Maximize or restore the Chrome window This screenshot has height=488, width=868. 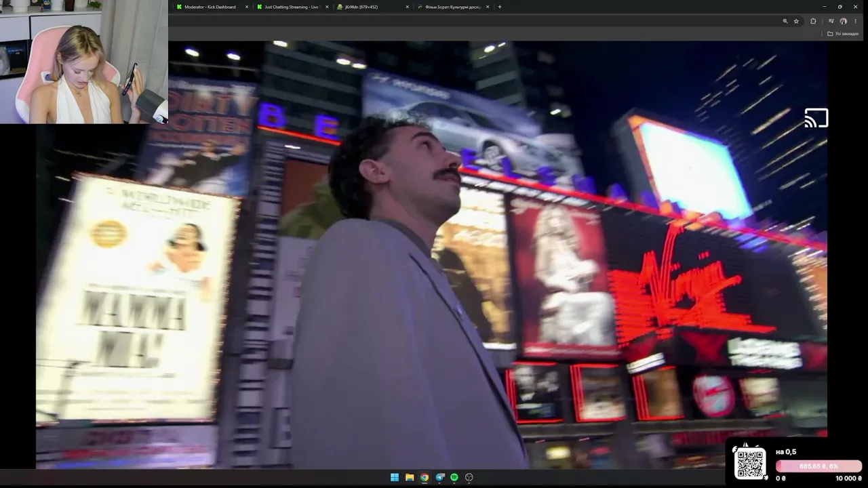point(840,7)
